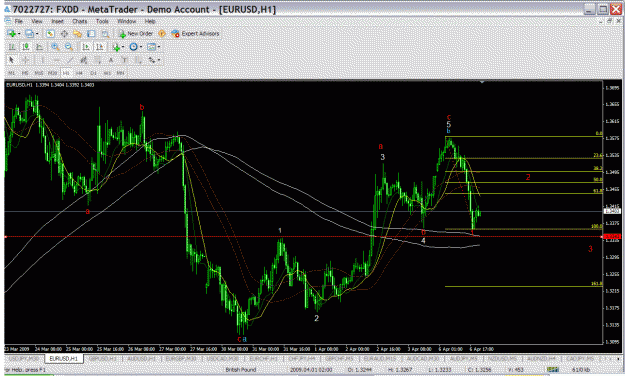Open the New Chart tool

pyautogui.click(x=12, y=33)
